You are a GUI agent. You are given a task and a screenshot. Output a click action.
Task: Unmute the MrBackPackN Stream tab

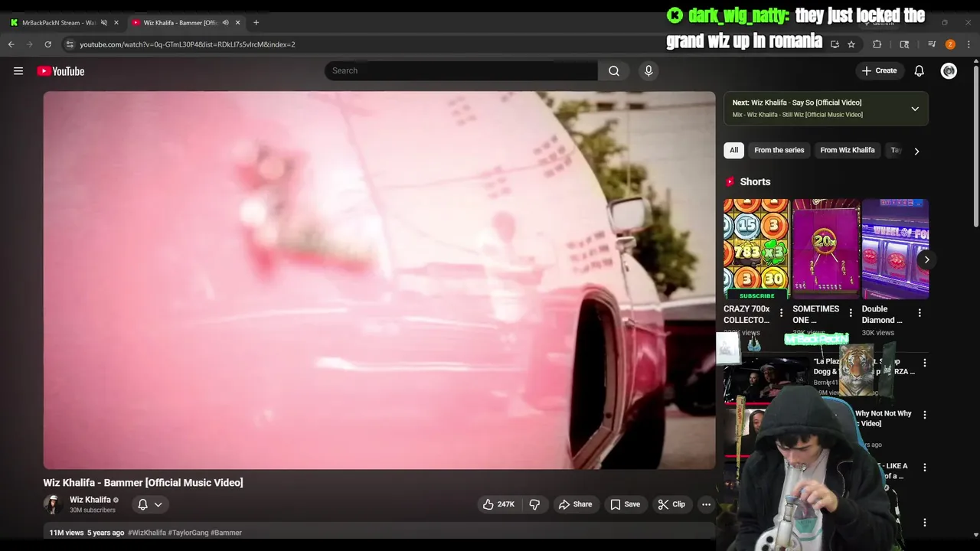click(x=104, y=22)
